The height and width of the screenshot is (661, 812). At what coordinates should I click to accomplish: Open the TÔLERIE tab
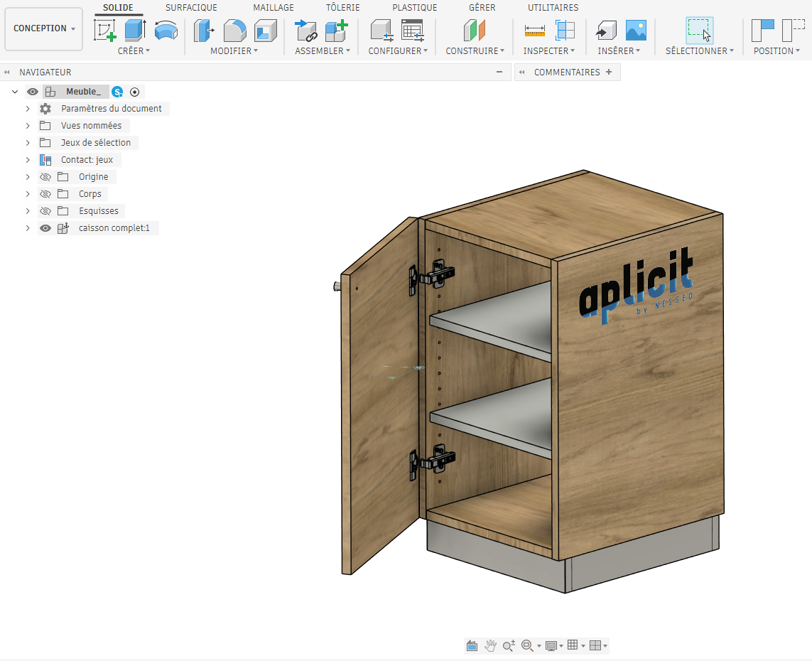coord(343,7)
